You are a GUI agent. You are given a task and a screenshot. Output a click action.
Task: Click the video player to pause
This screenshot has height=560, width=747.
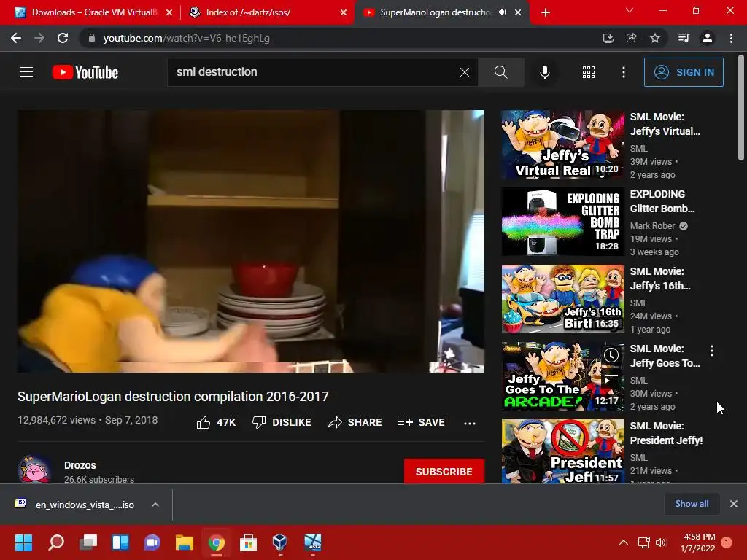click(251, 241)
